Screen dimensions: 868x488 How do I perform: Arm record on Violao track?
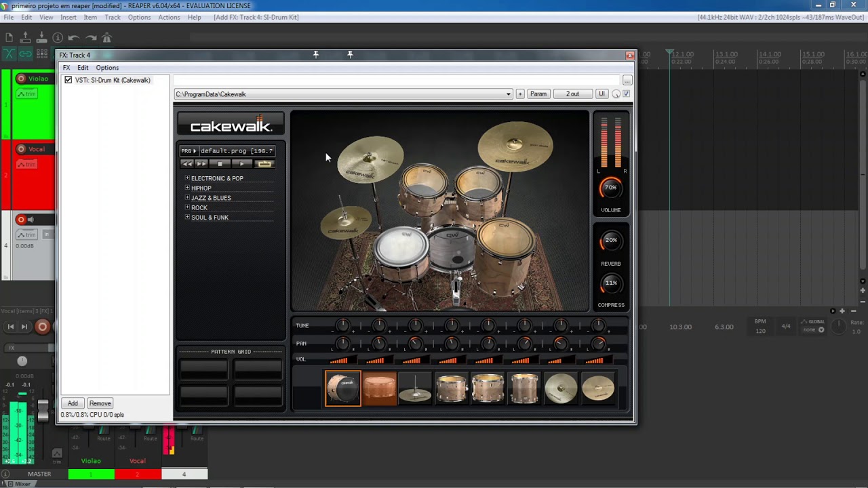pos(21,79)
